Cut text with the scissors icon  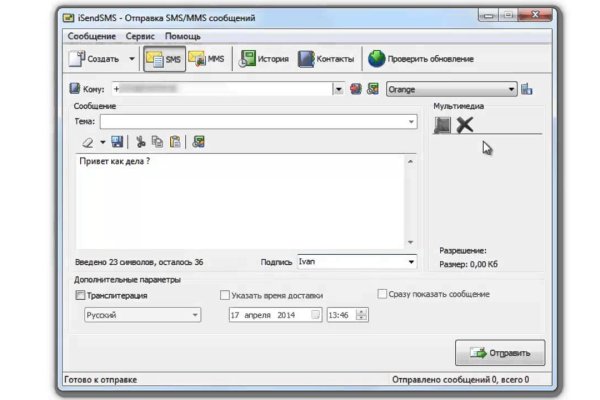point(141,142)
